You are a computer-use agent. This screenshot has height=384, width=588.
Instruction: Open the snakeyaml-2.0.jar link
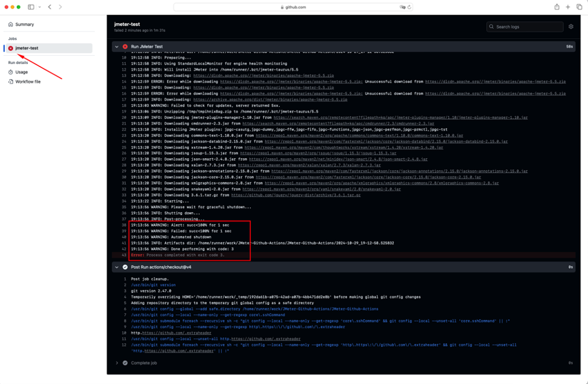(x=322, y=189)
